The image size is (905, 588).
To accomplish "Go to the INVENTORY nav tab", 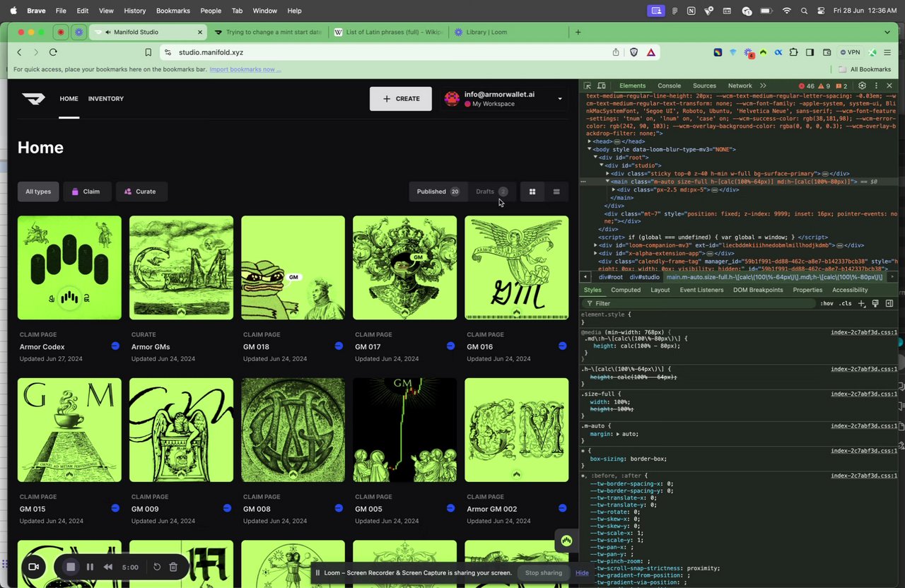I will coord(106,99).
